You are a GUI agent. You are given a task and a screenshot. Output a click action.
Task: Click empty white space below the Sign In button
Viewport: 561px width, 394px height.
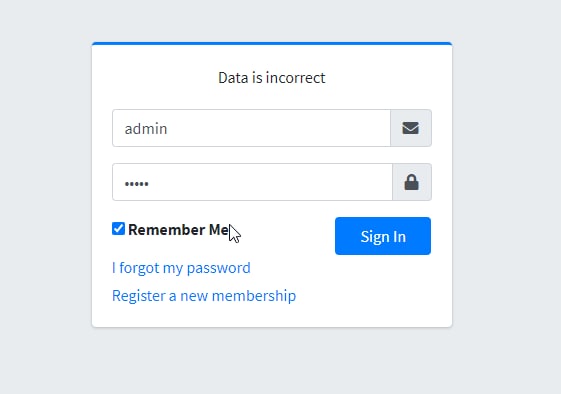click(383, 286)
